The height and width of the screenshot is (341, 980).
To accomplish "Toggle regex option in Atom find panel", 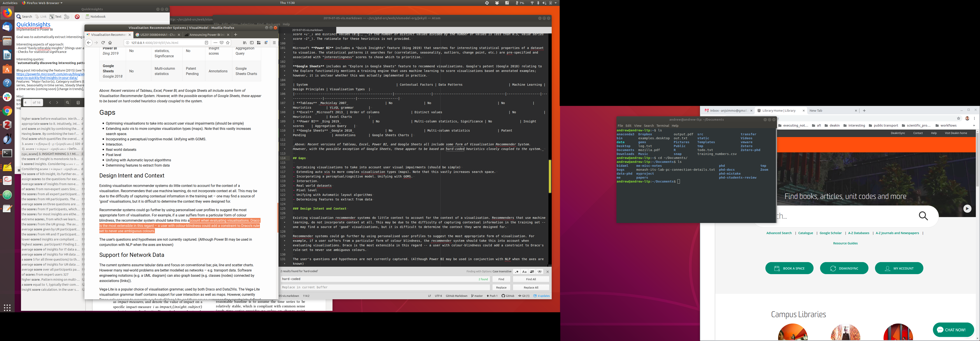I will [x=516, y=272].
